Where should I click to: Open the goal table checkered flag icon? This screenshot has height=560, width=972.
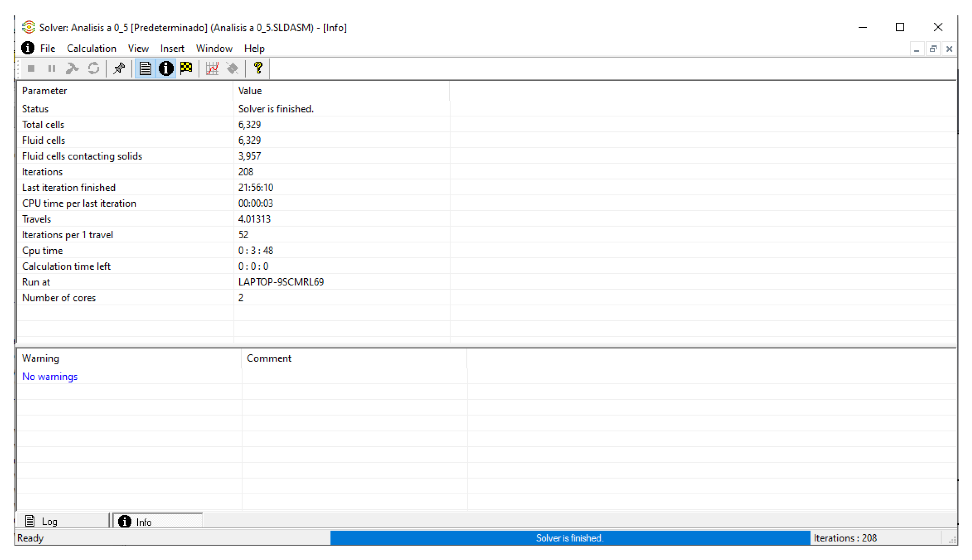click(x=187, y=68)
